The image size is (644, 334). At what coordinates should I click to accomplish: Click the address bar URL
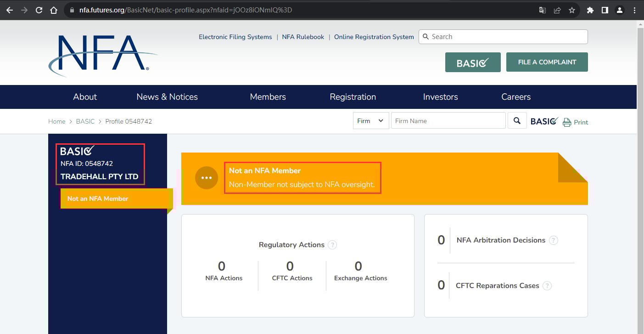185,10
